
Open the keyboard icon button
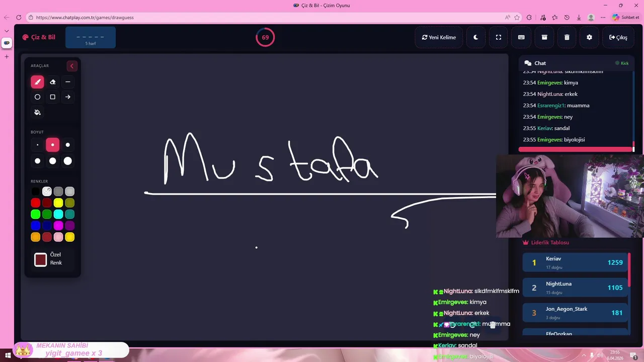pyautogui.click(x=521, y=37)
